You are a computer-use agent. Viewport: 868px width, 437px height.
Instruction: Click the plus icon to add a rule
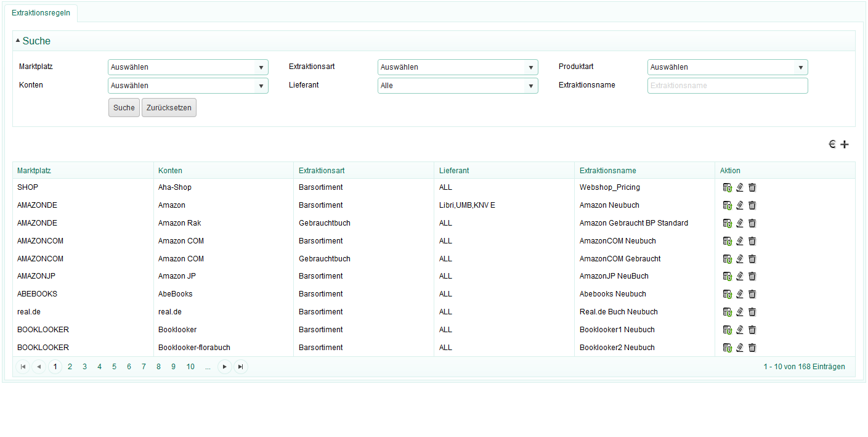tap(845, 144)
